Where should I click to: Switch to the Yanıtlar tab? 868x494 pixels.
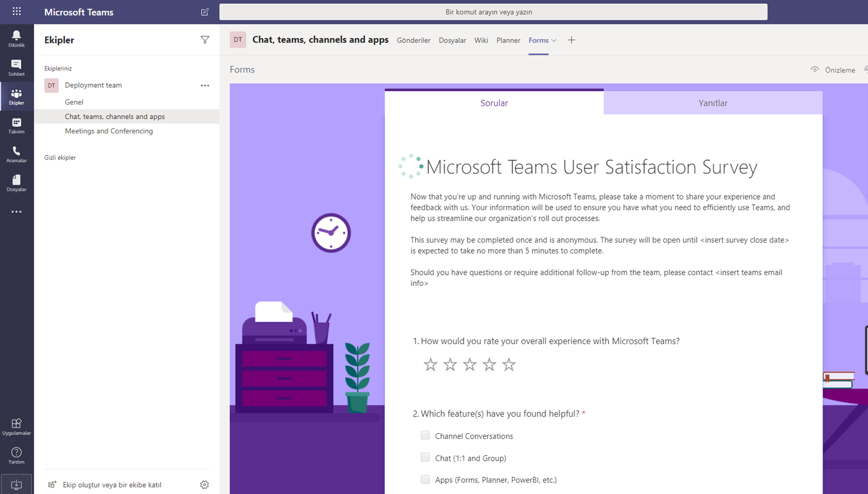pos(713,102)
